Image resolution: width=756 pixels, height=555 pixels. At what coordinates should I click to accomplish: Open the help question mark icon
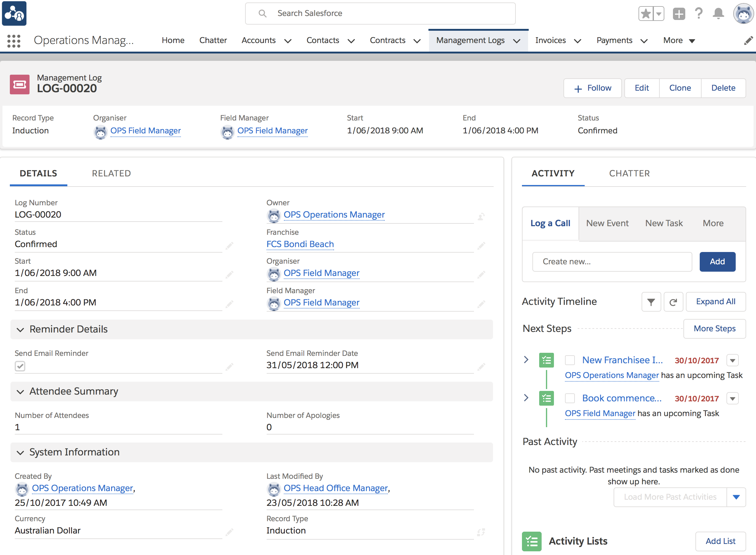coord(698,14)
